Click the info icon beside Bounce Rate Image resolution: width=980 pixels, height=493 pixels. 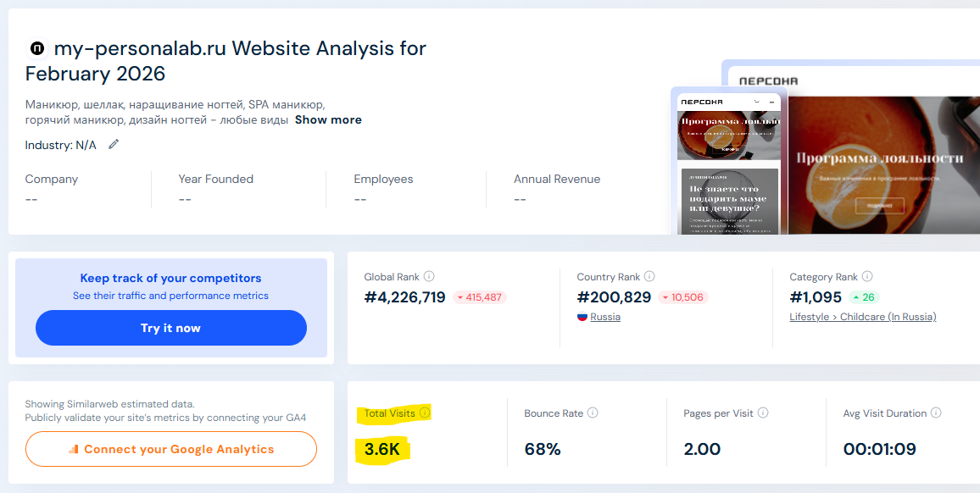pyautogui.click(x=593, y=413)
